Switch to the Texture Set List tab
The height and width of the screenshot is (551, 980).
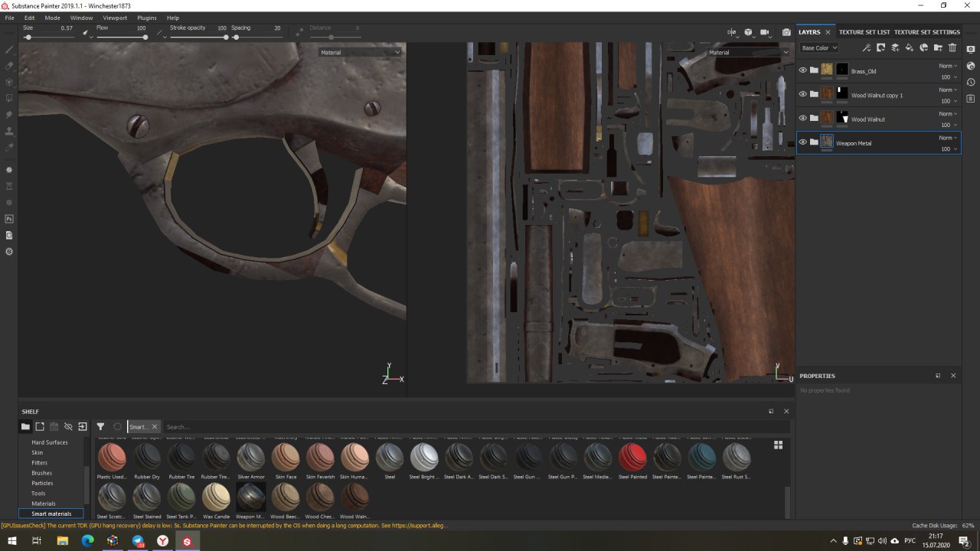(x=864, y=32)
